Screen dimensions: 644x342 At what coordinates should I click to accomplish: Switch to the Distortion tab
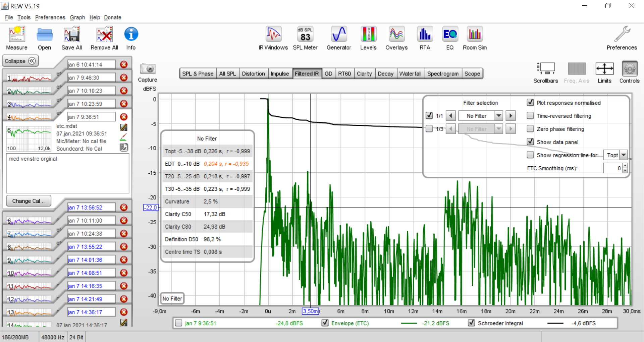(253, 73)
